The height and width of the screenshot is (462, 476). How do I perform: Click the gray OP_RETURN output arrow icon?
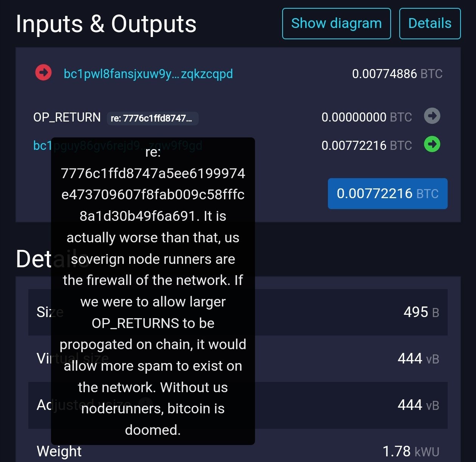(432, 116)
